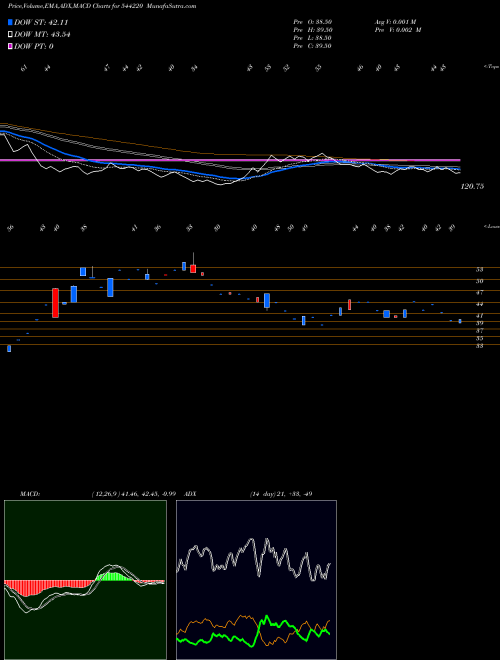Click the ADX '(14 day) 21, +33, -49' values
This screenshot has height=660, width=500.
281,493
